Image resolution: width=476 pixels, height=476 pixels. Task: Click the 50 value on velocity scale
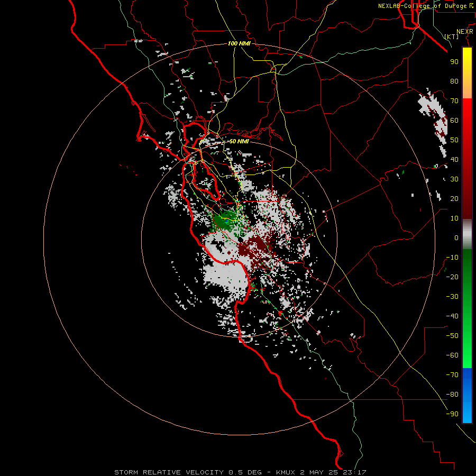coord(454,140)
